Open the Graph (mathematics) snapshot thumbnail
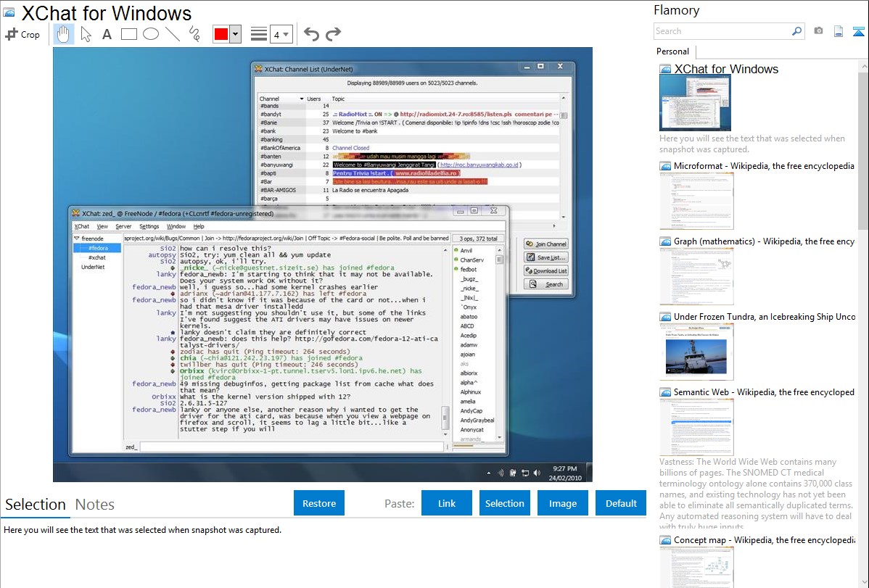 pos(696,276)
